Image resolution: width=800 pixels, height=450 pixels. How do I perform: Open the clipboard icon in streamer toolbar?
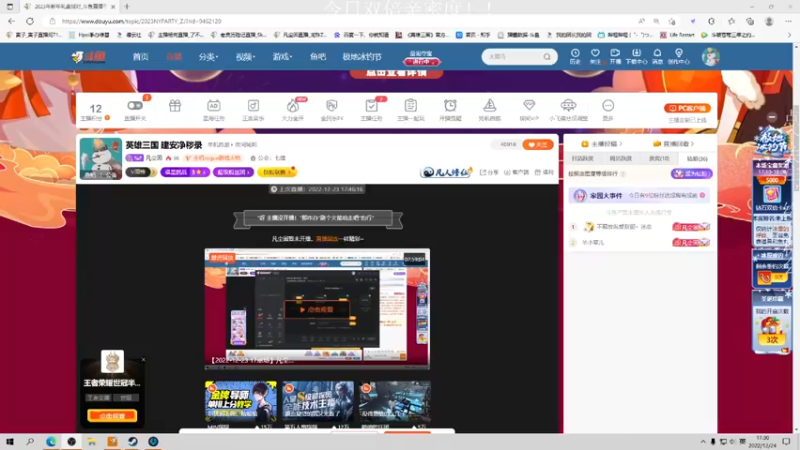[x=411, y=106]
